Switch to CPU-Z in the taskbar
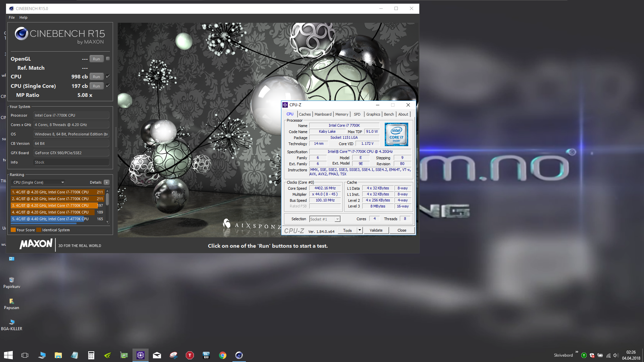Image resolution: width=644 pixels, height=362 pixels. tap(141, 355)
